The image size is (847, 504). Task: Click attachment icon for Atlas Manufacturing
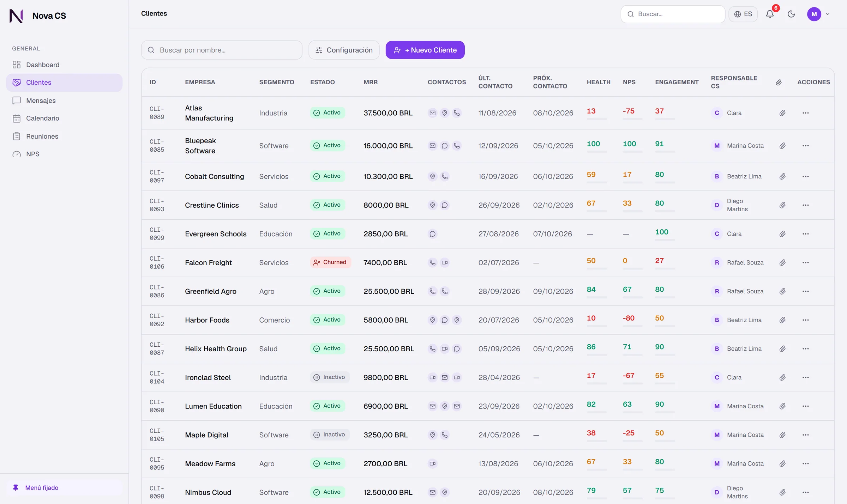click(x=782, y=113)
